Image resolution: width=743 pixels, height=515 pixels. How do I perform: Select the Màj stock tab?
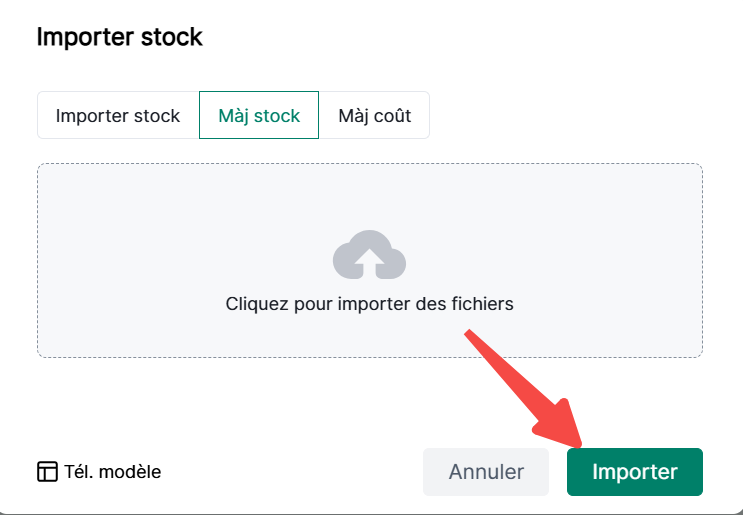pos(259,115)
